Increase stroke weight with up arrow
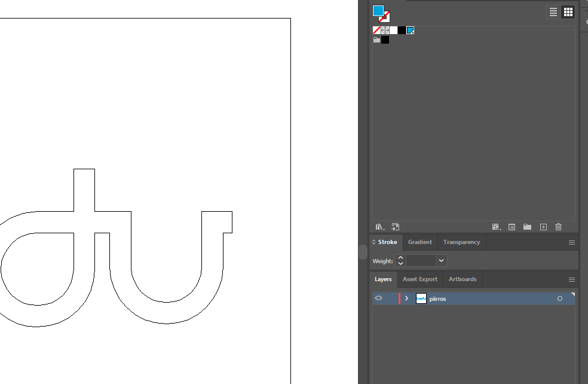 400,258
